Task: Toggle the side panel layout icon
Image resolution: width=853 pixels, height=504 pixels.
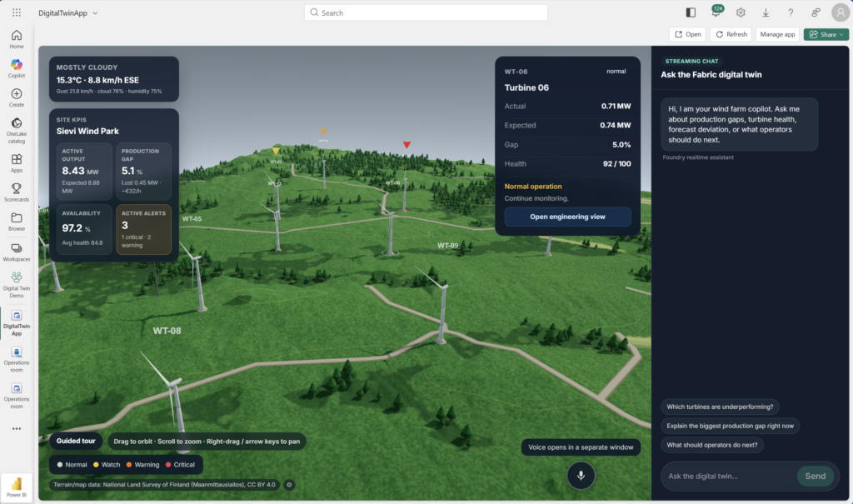Action: pos(691,12)
